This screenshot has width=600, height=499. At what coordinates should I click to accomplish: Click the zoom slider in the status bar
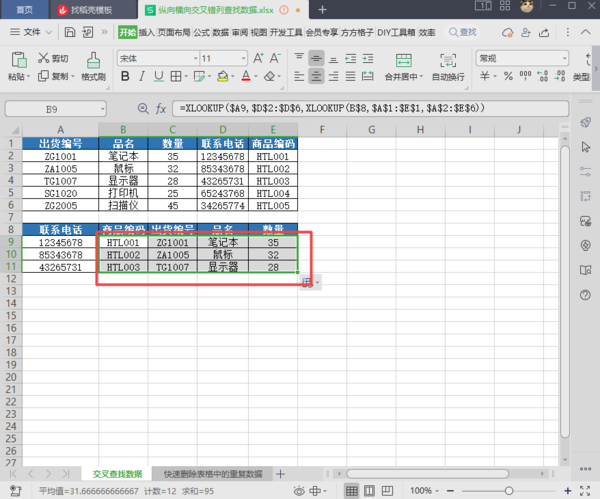[x=510, y=491]
